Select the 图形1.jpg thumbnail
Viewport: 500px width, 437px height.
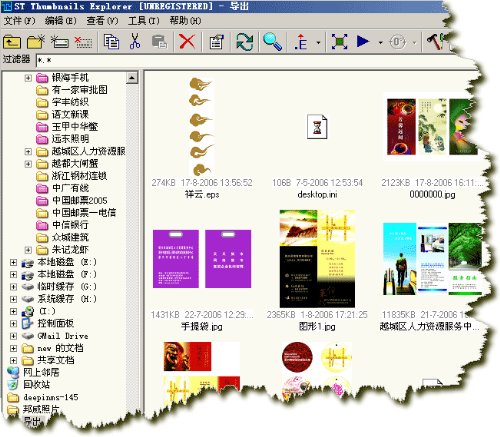point(317,259)
